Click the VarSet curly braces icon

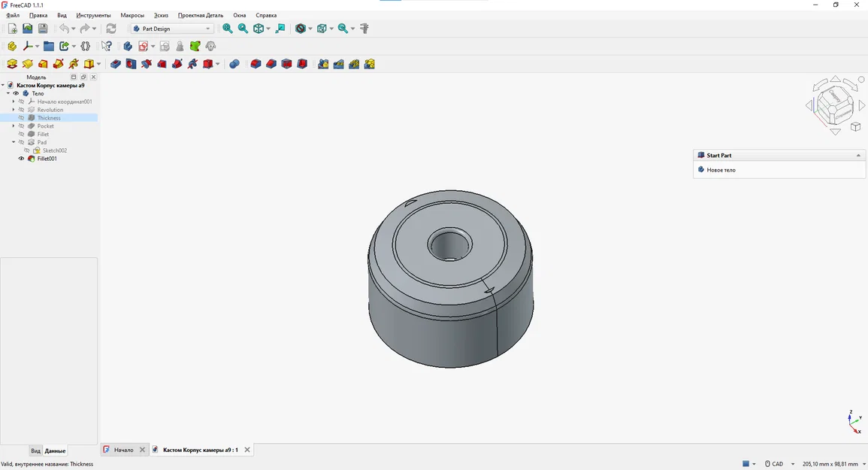click(x=85, y=47)
